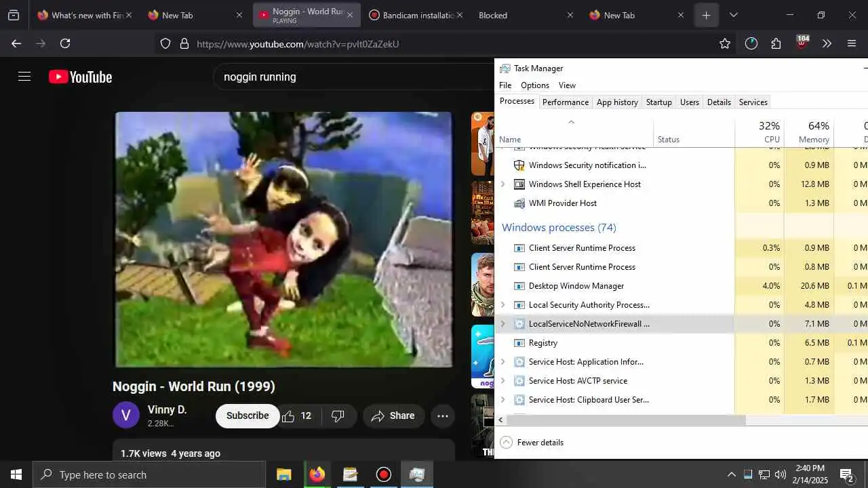The height and width of the screenshot is (488, 868).
Task: Open Task Manager View menu
Action: [567, 85]
